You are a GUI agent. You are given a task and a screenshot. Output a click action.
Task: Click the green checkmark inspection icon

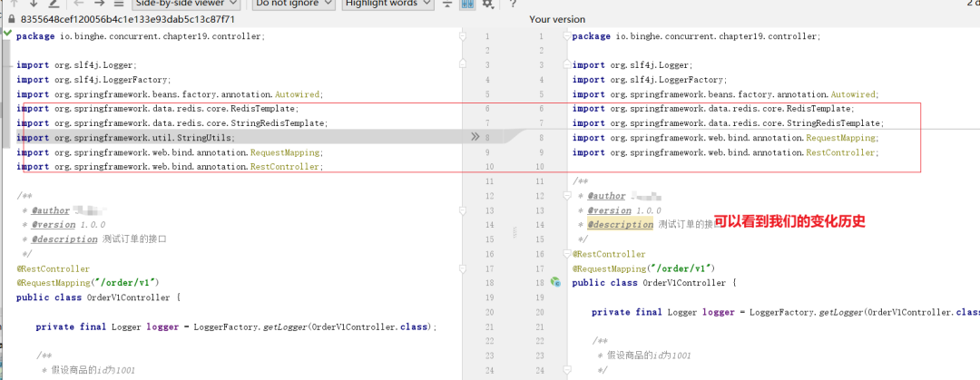(7, 32)
